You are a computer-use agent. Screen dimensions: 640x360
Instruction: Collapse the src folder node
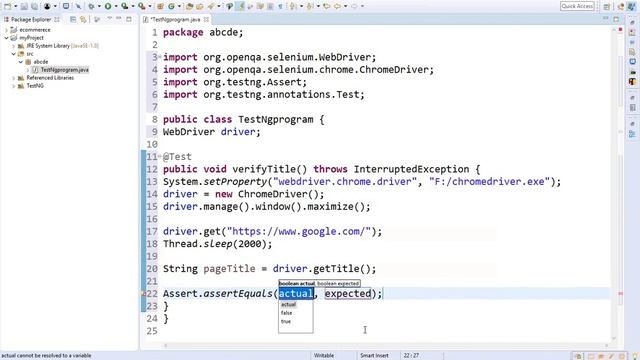pyautogui.click(x=13, y=53)
